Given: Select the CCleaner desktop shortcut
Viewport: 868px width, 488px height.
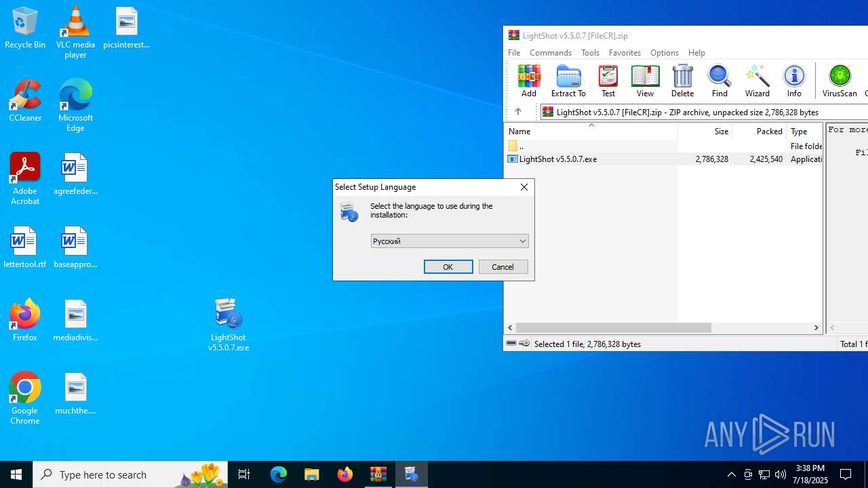Looking at the screenshot, I should pos(25,101).
